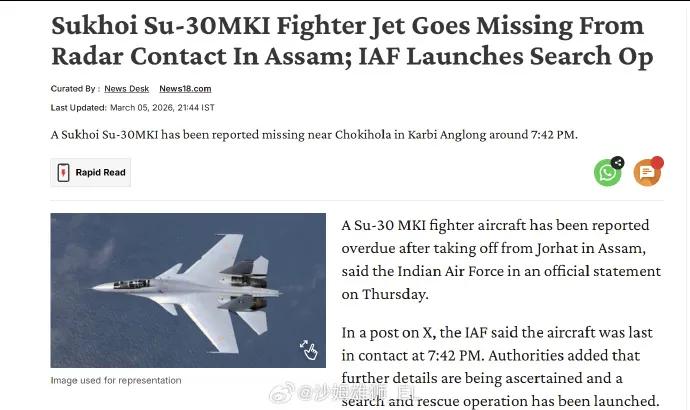Visit the News18.com link
This screenshot has height=410, width=690.
click(184, 89)
